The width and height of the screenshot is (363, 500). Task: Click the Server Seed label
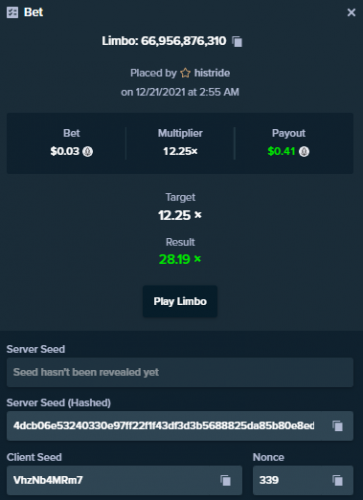[36, 349]
